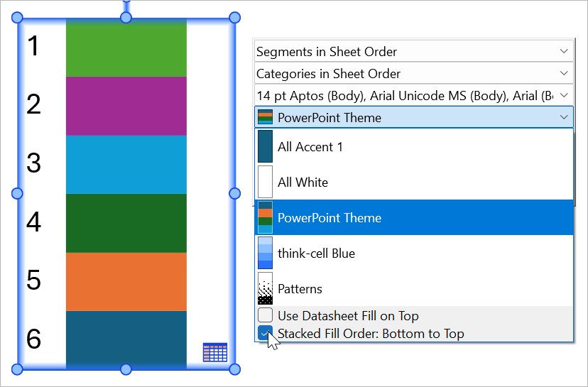
Task: Click the bottom center resize handle
Action: [126, 369]
